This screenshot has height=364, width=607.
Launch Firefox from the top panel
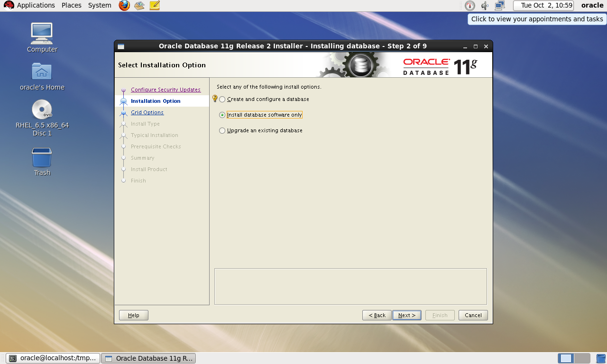[124, 6]
